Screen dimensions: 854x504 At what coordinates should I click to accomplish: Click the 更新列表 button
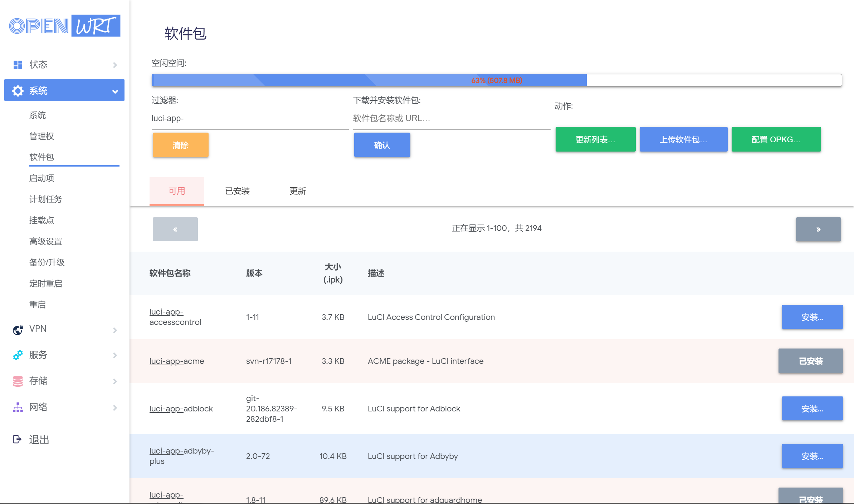595,139
